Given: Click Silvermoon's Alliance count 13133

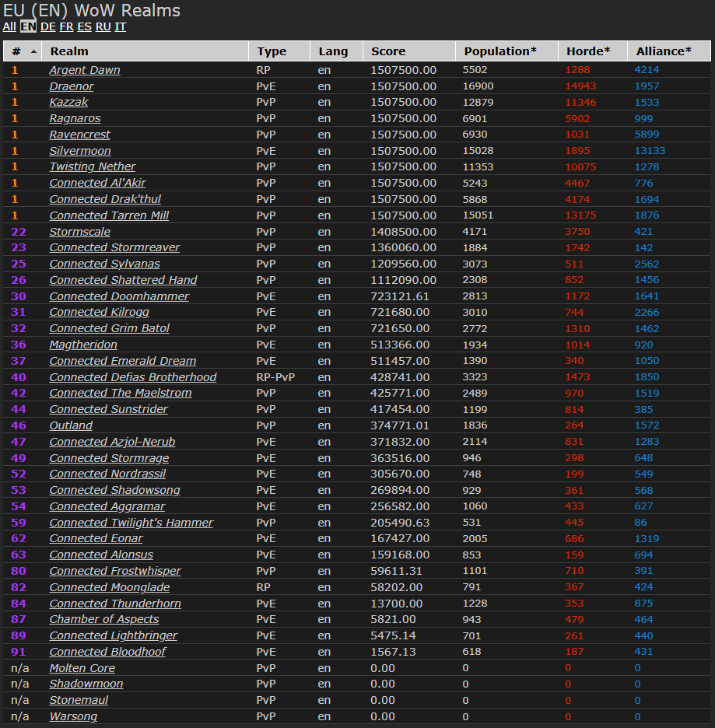Looking at the screenshot, I should pos(650,151).
